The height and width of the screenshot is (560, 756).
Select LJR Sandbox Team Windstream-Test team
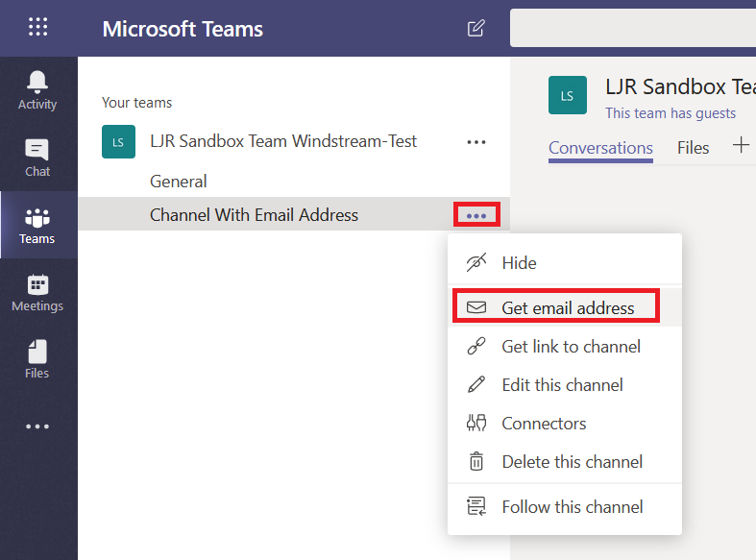[x=283, y=141]
